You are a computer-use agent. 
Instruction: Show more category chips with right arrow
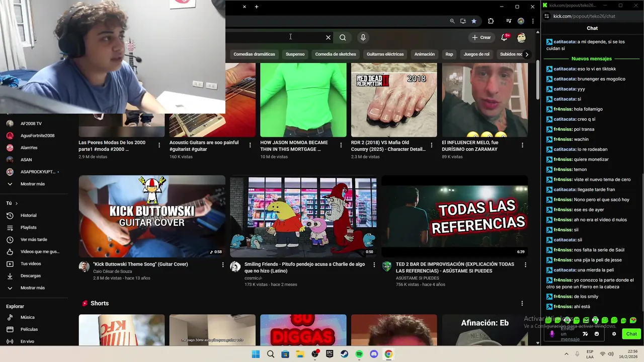tap(527, 54)
